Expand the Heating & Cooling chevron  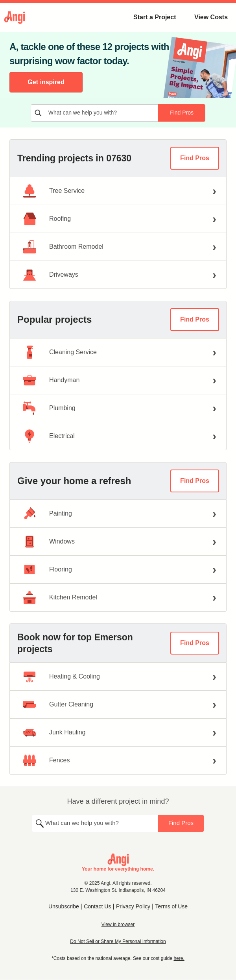(214, 677)
